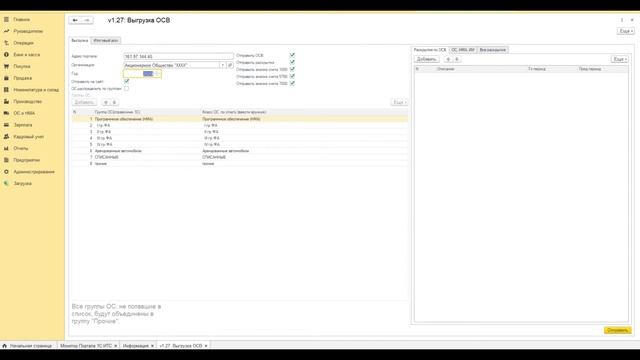Click the Адрес портала input field

point(178,56)
